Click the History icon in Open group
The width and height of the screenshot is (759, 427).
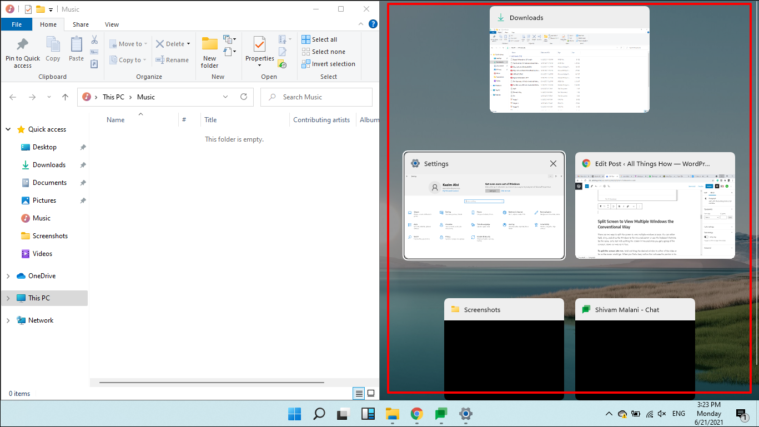click(282, 64)
